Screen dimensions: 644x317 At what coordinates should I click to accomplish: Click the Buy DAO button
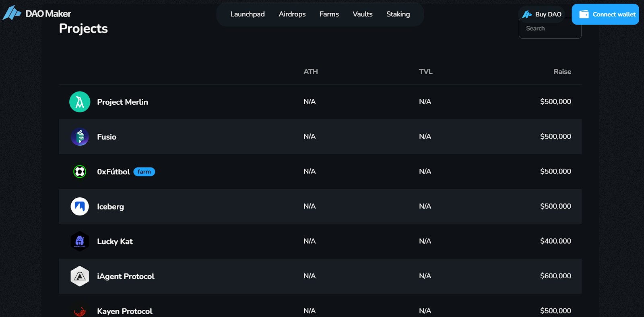[542, 14]
